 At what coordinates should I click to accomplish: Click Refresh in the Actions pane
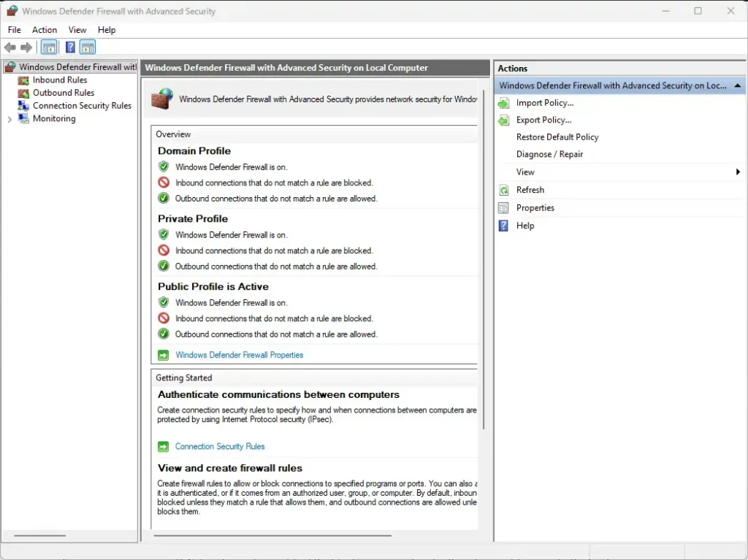point(530,191)
